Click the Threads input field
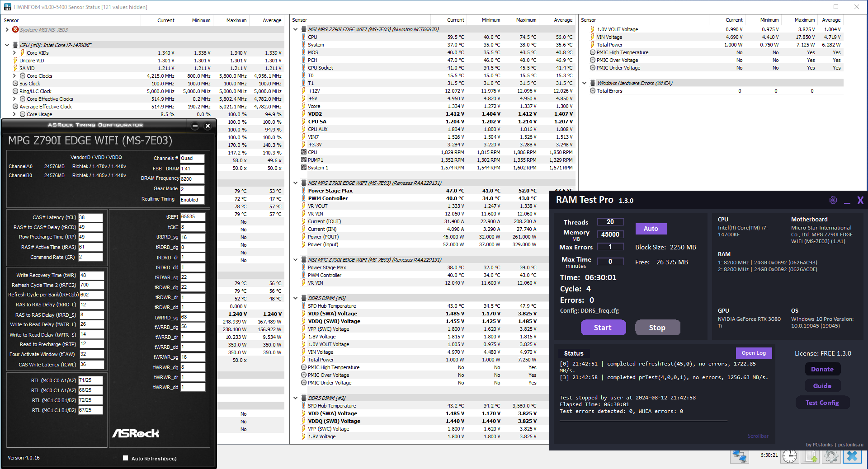This screenshot has height=469, width=868. click(610, 222)
